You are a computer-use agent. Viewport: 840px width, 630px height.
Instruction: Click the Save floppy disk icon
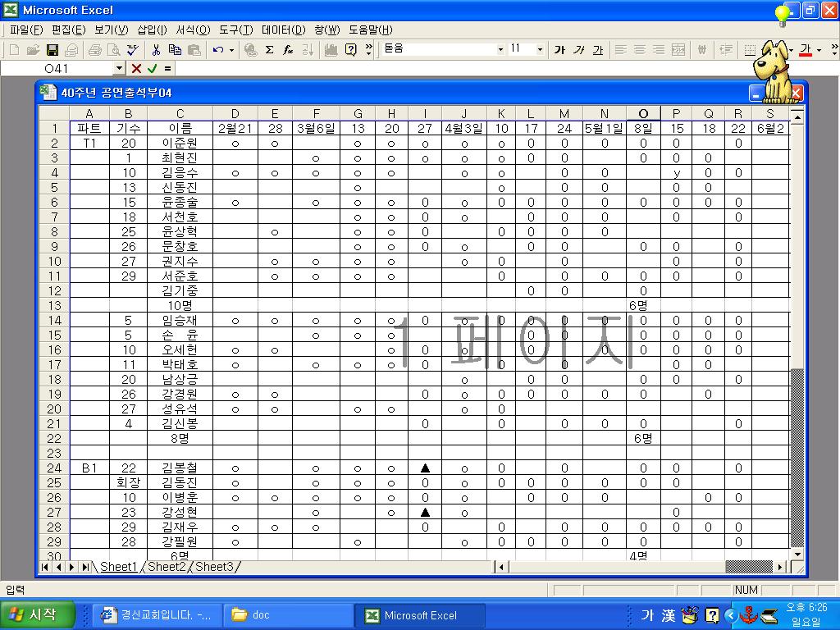[x=52, y=50]
